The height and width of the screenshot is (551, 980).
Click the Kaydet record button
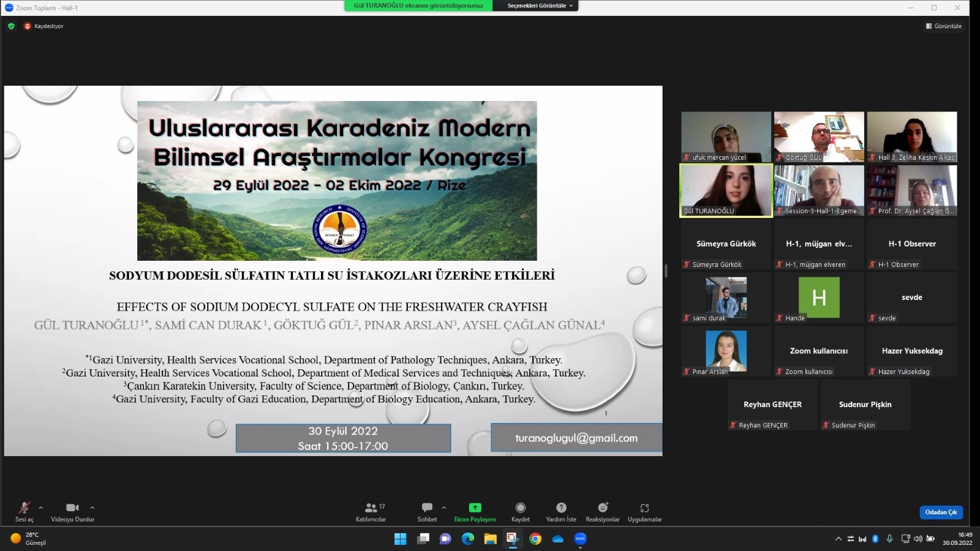[x=520, y=512]
